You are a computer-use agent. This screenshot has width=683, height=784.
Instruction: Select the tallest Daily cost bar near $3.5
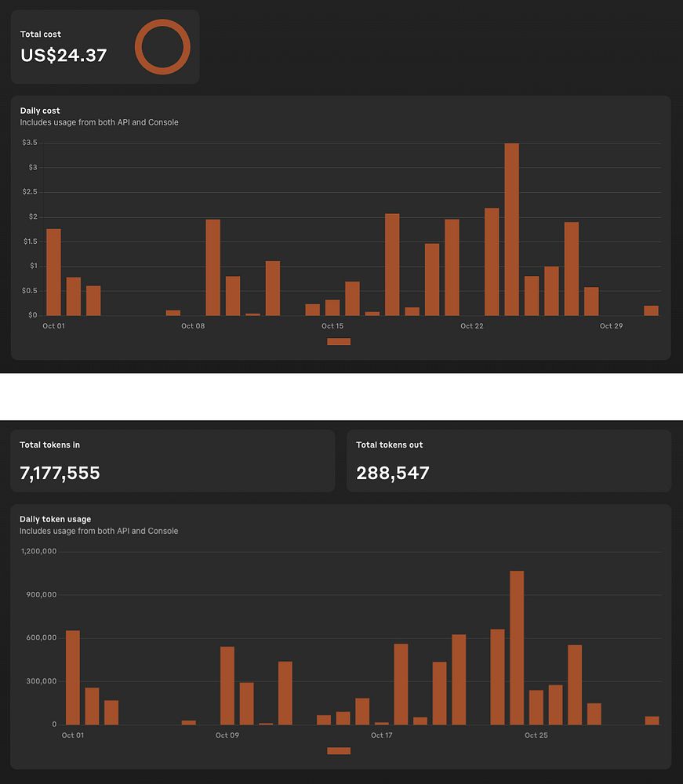[x=511, y=230]
